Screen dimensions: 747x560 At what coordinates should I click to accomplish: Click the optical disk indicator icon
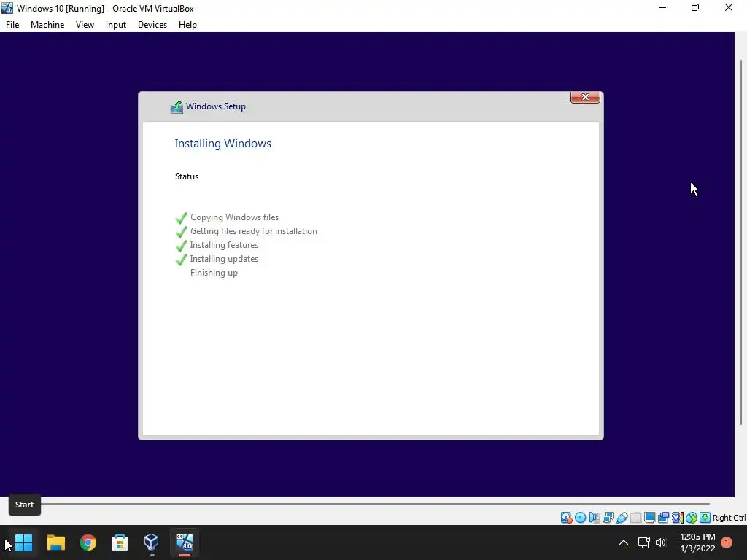pyautogui.click(x=580, y=518)
